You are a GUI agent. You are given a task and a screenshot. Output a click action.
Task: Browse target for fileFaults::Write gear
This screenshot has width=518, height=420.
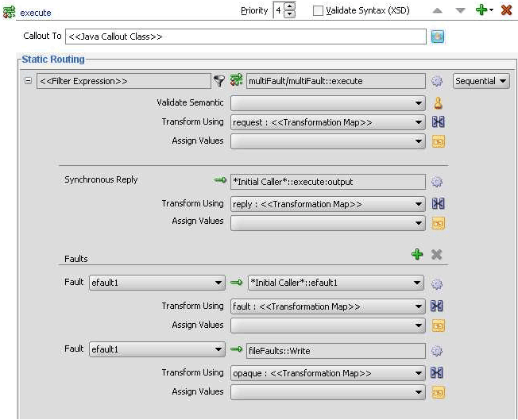pos(437,351)
